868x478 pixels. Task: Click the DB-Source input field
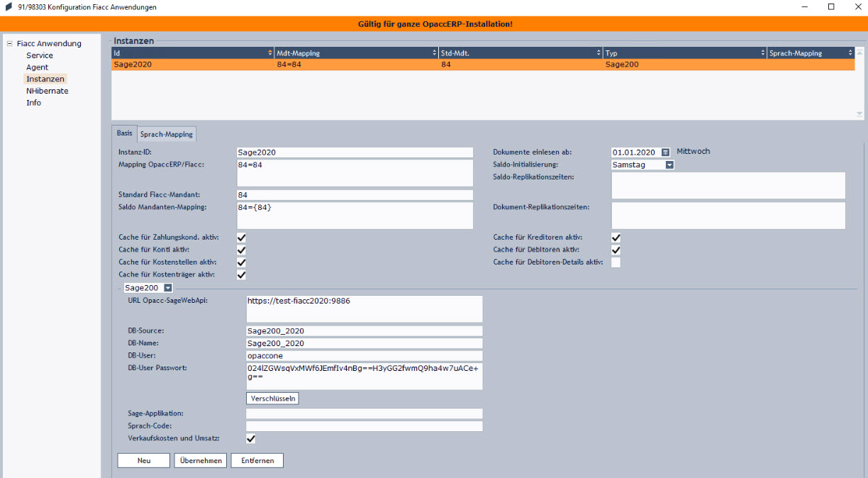(x=365, y=331)
